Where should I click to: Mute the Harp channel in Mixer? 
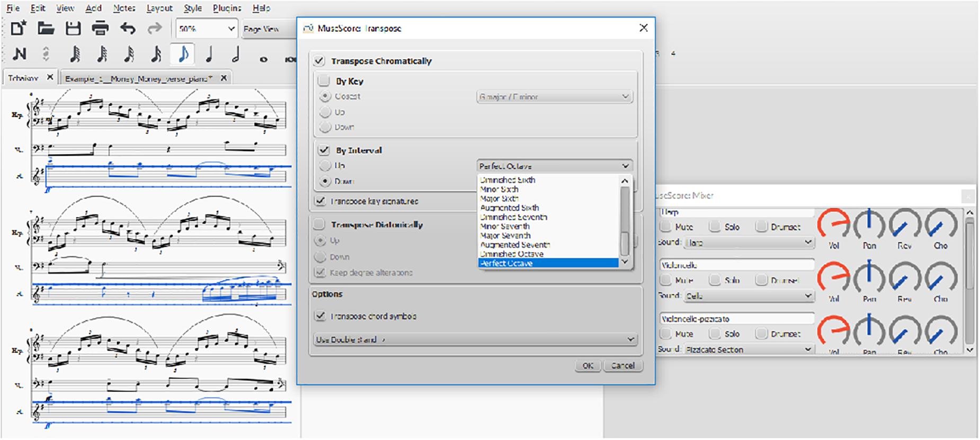(x=665, y=227)
